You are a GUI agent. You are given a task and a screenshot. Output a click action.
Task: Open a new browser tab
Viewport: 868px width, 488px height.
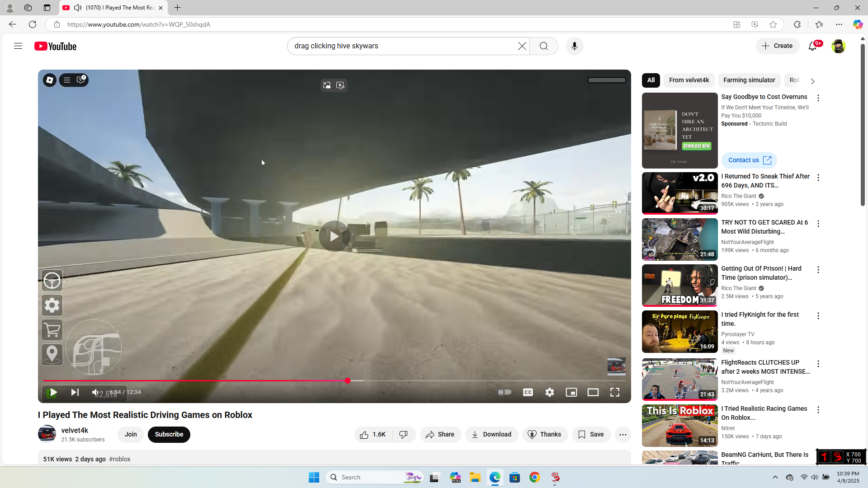(x=178, y=8)
